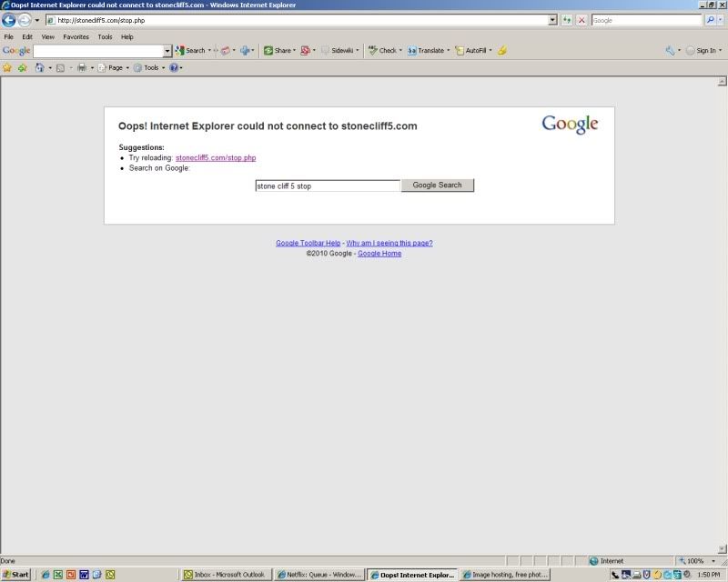
Task: Click the IE Google search box
Action: (x=646, y=20)
